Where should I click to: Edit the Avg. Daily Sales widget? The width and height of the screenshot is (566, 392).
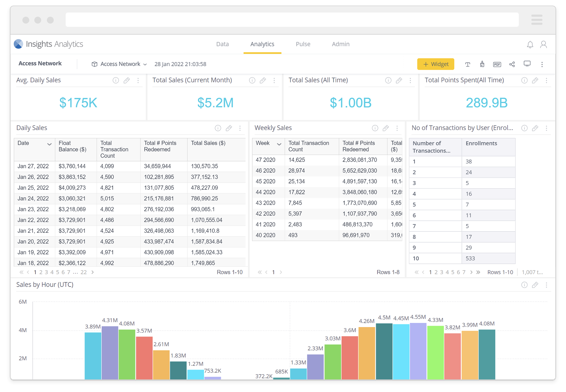127,80
